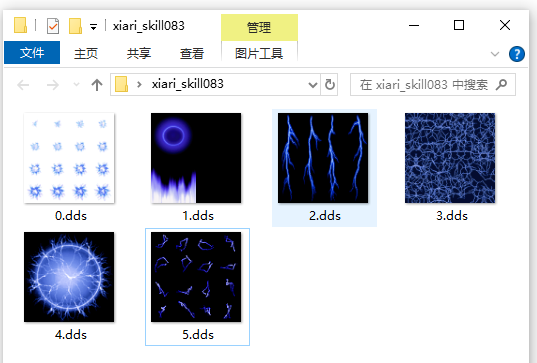Click the folder icon in address bar

[x=121, y=84]
